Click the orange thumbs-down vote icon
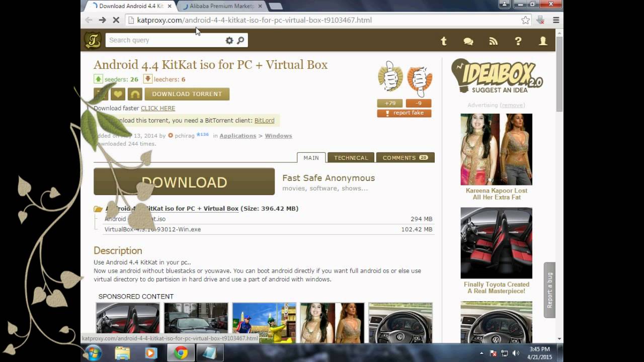 420,80
